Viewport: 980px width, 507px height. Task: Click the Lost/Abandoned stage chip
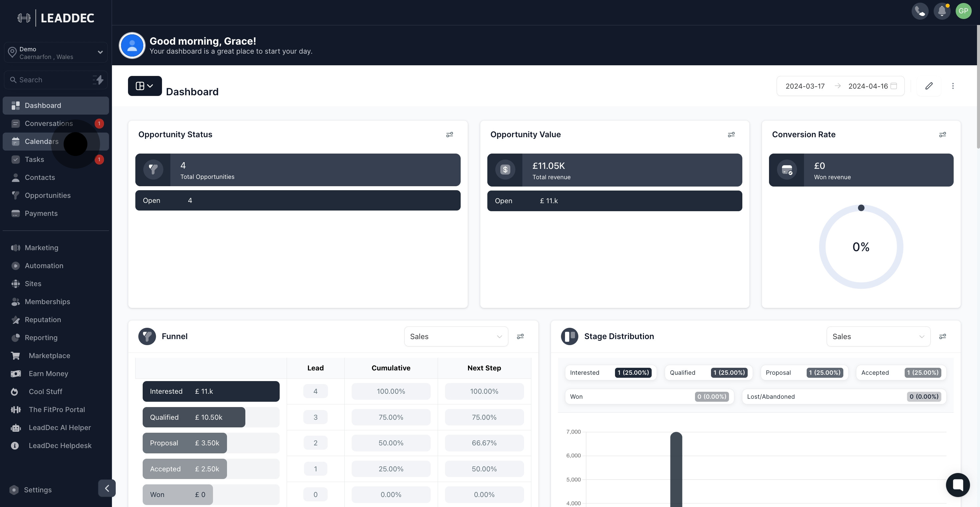click(844, 396)
